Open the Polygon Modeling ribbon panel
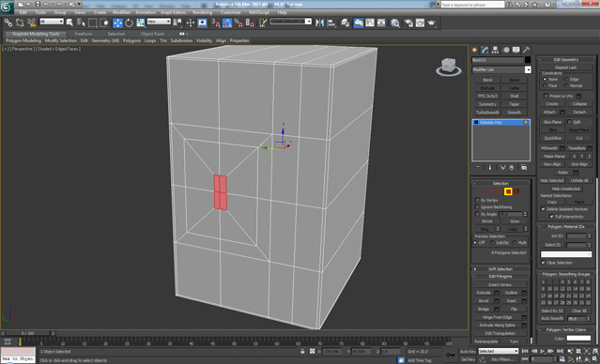 (x=23, y=40)
